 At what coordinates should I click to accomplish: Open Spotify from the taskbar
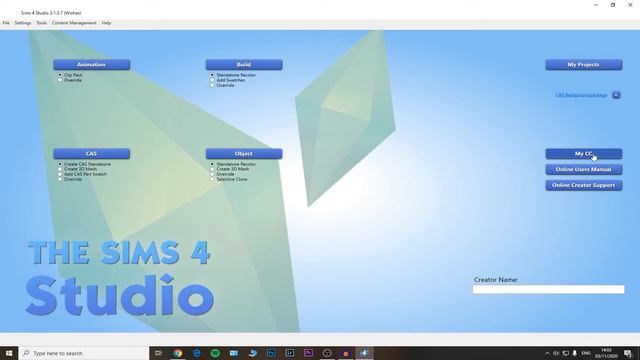pyautogui.click(x=215, y=353)
